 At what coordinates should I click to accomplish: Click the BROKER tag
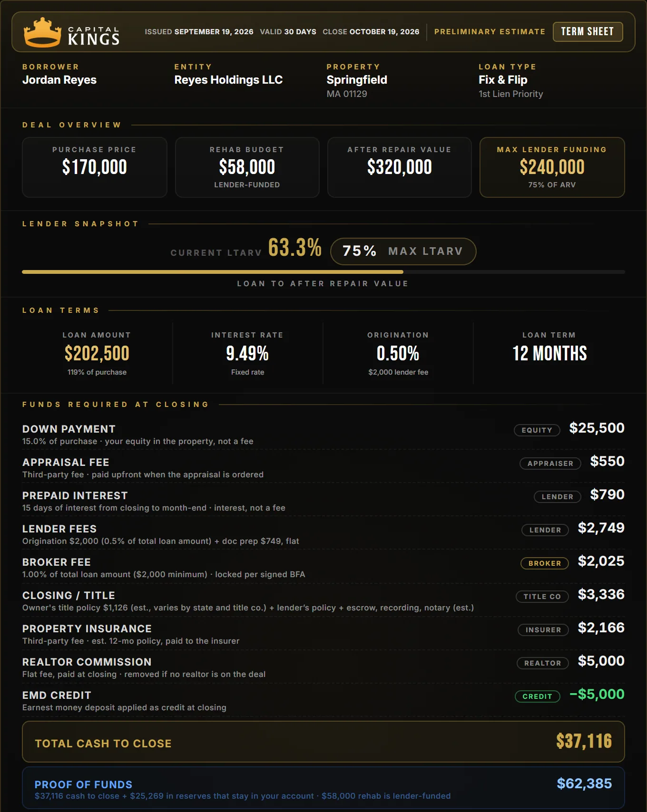tap(545, 563)
